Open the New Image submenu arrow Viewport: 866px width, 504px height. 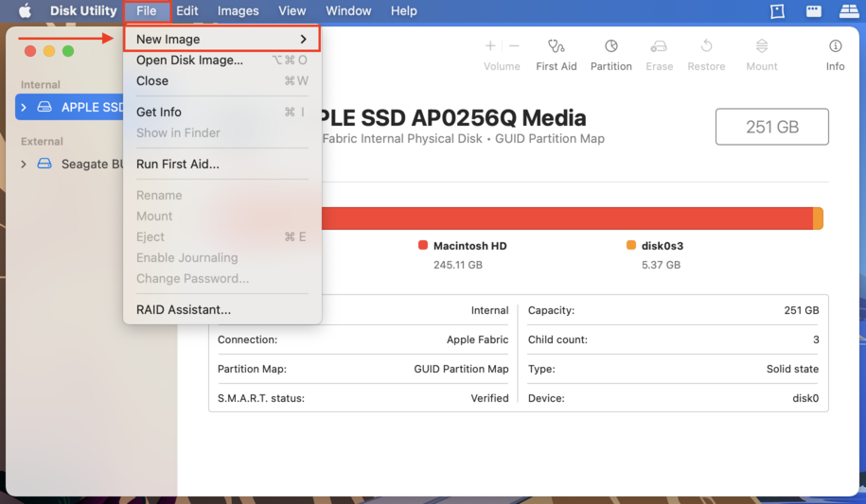point(303,39)
